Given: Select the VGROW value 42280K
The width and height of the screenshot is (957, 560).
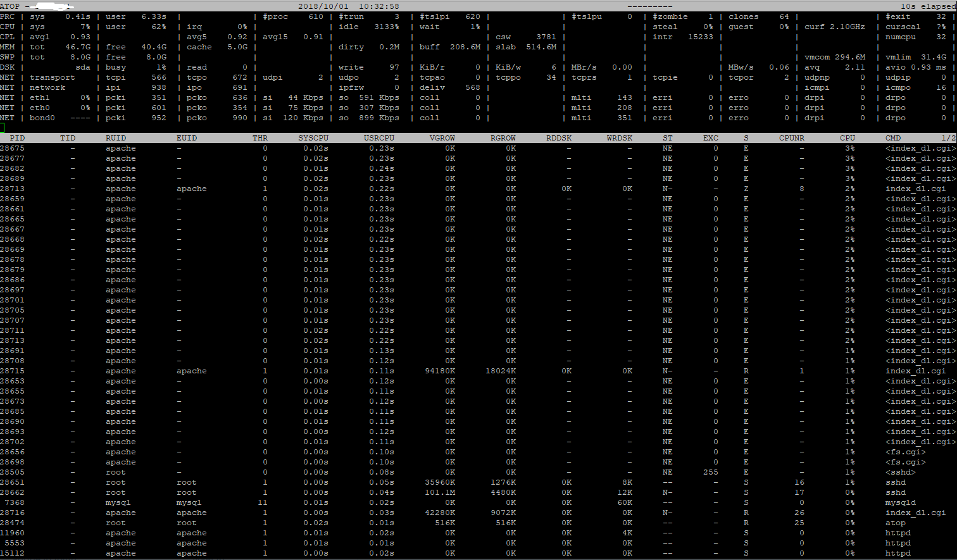Looking at the screenshot, I should 440,513.
